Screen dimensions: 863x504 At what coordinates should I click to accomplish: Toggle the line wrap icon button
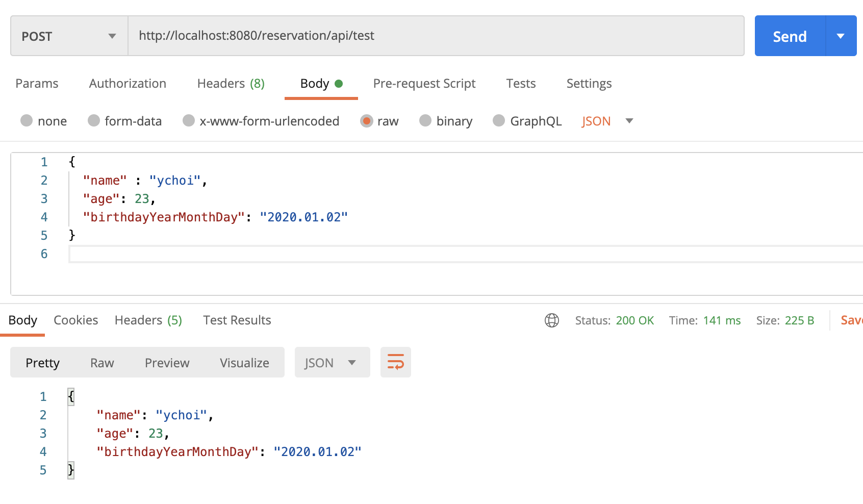pos(396,362)
